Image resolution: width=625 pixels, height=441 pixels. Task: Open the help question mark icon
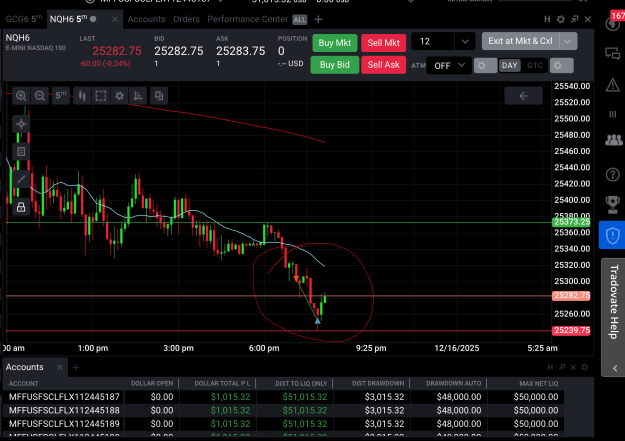[613, 174]
